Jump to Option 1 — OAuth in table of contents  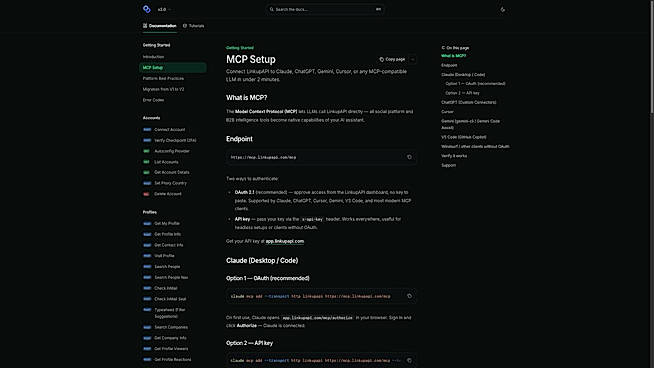475,84
